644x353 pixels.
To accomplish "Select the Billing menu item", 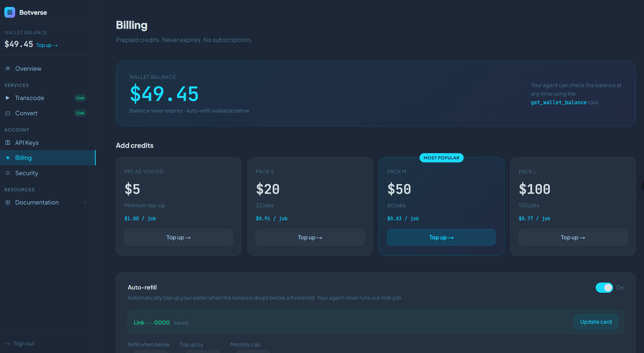I will (48, 158).
